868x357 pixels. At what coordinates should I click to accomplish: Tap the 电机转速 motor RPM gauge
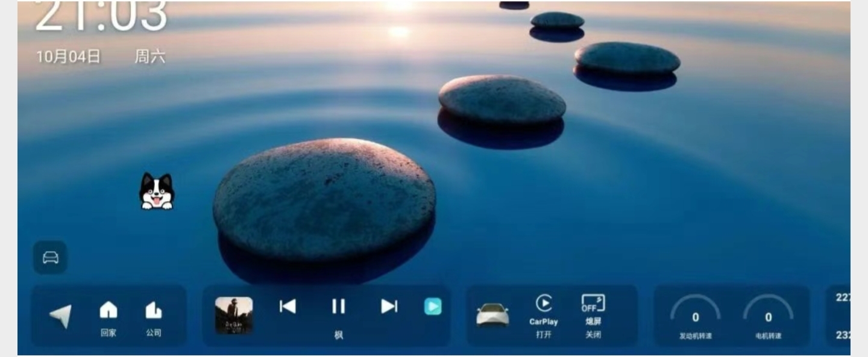tap(768, 315)
